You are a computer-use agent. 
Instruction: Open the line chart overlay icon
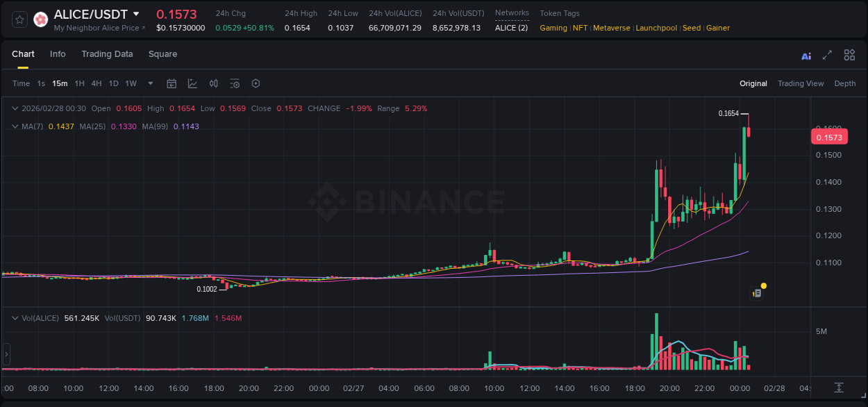click(192, 83)
